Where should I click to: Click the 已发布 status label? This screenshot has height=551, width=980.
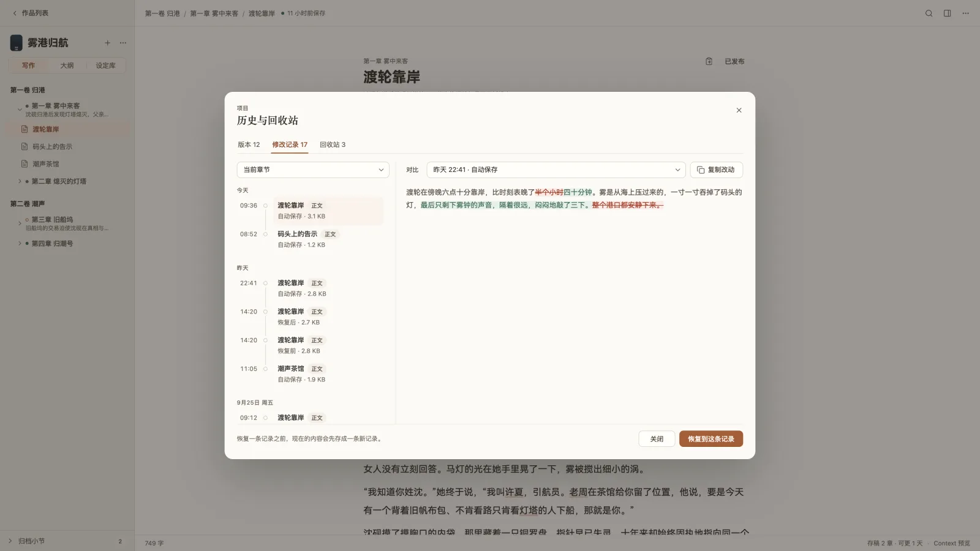734,61
